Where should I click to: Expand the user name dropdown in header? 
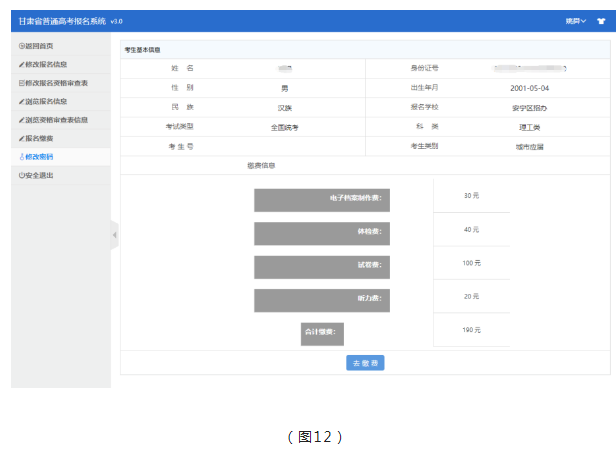pyautogui.click(x=575, y=20)
